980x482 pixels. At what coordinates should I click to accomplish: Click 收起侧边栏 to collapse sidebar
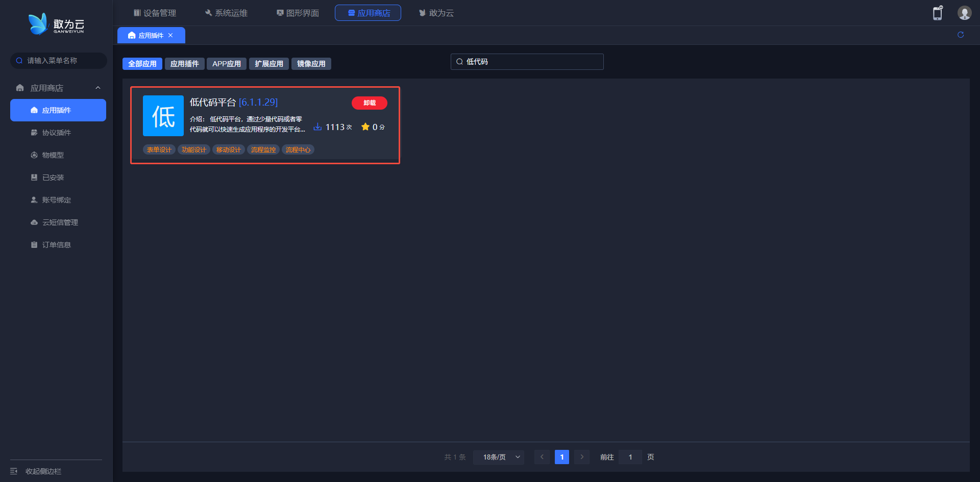pos(43,471)
